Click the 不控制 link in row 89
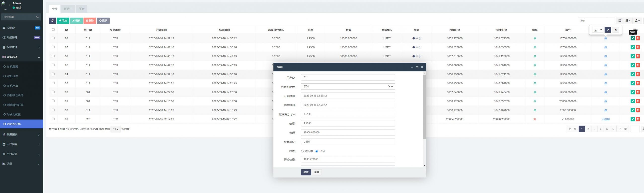 tap(606, 119)
